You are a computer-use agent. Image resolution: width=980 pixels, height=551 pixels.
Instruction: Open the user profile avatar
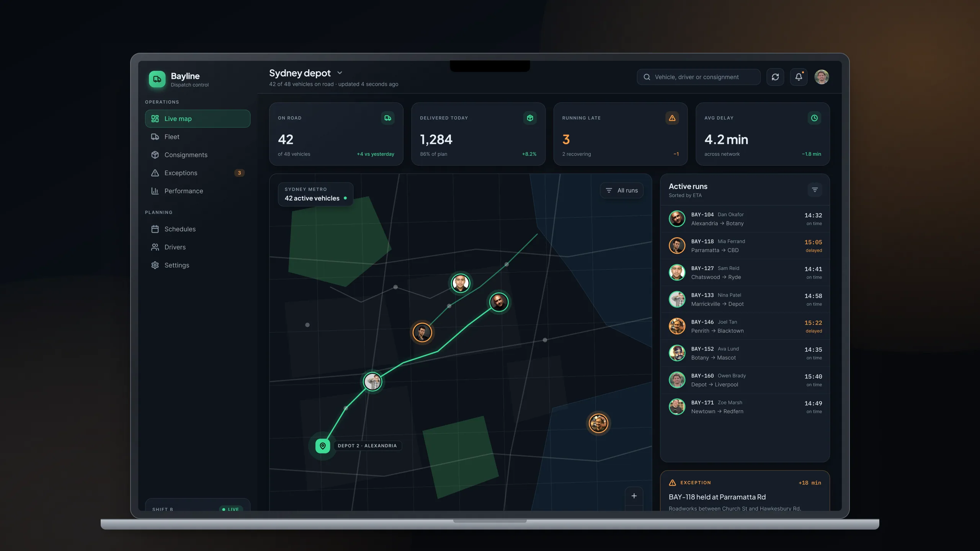(x=822, y=77)
